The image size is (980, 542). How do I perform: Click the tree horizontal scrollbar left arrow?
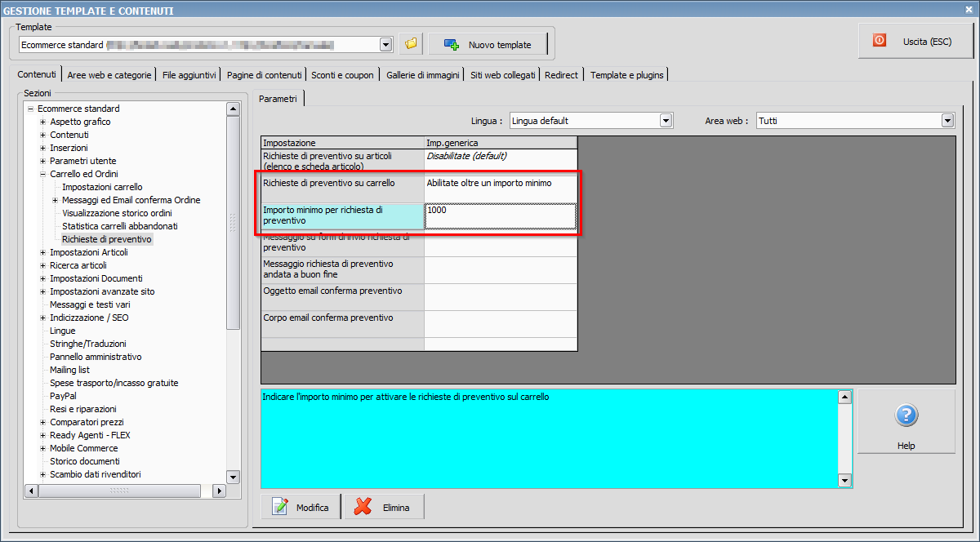point(32,491)
